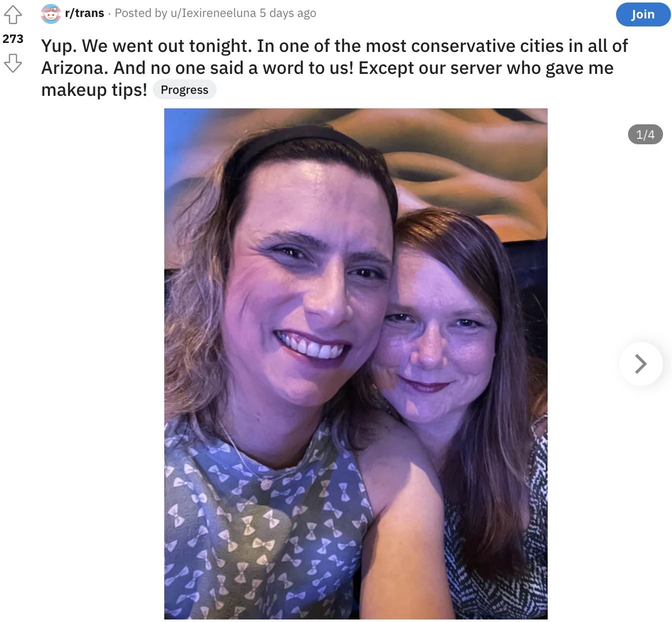The image size is (672, 622).
Task: Click the '5 days ago' timestamp
Action: pyautogui.click(x=288, y=13)
